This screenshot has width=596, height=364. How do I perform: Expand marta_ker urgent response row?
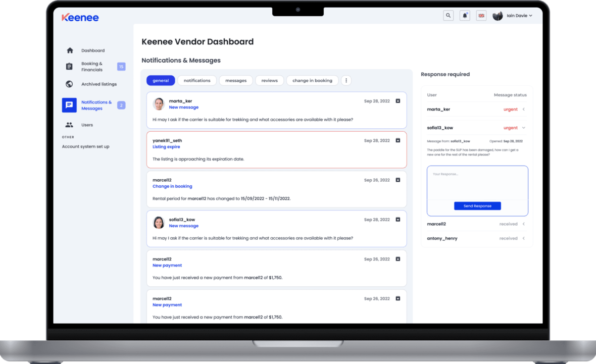(x=524, y=110)
